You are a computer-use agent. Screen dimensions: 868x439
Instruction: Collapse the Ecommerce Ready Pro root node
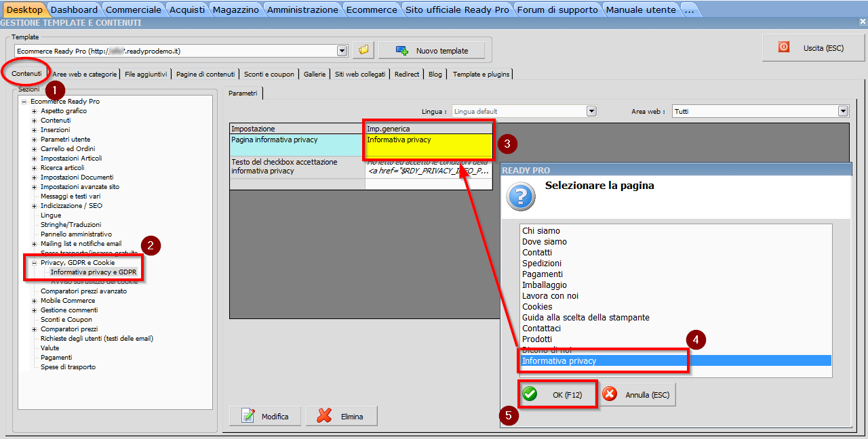point(24,102)
